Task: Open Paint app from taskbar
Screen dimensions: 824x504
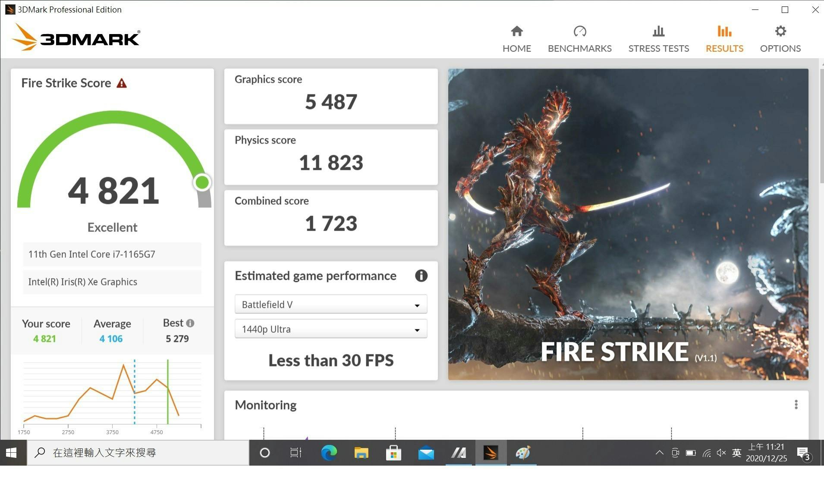Action: click(523, 453)
